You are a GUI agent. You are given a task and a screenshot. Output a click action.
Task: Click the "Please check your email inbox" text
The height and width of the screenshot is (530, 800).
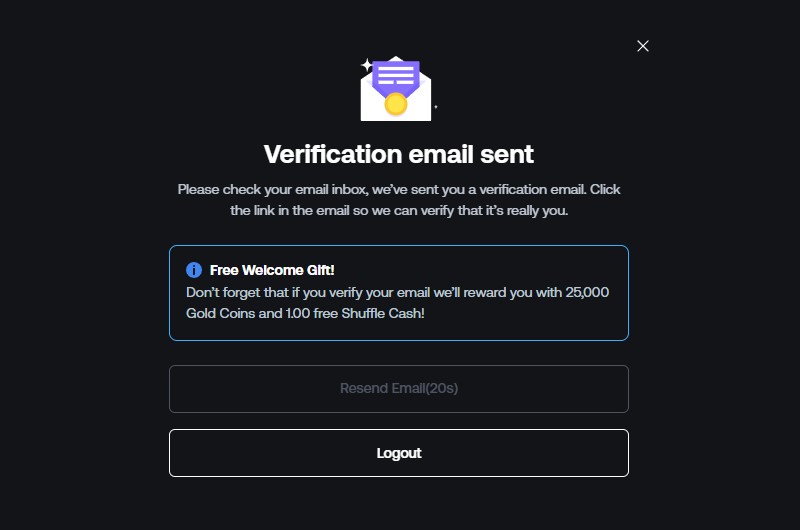273,189
